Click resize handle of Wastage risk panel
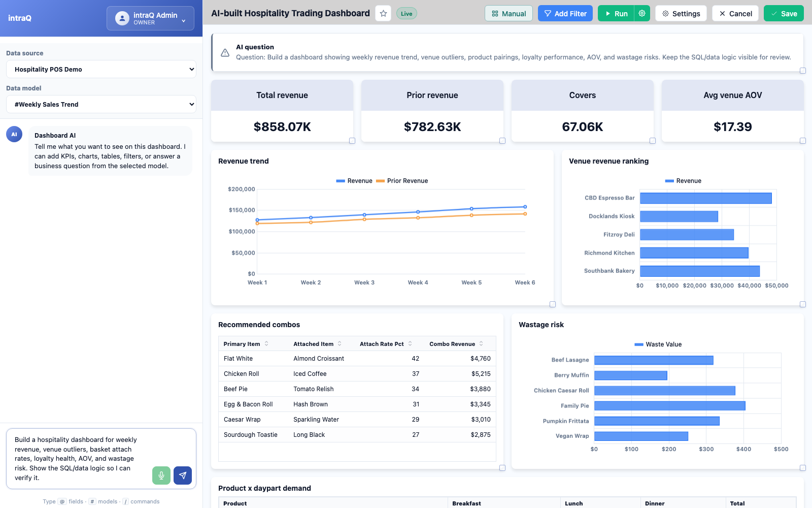812x508 pixels. pyautogui.click(x=803, y=468)
